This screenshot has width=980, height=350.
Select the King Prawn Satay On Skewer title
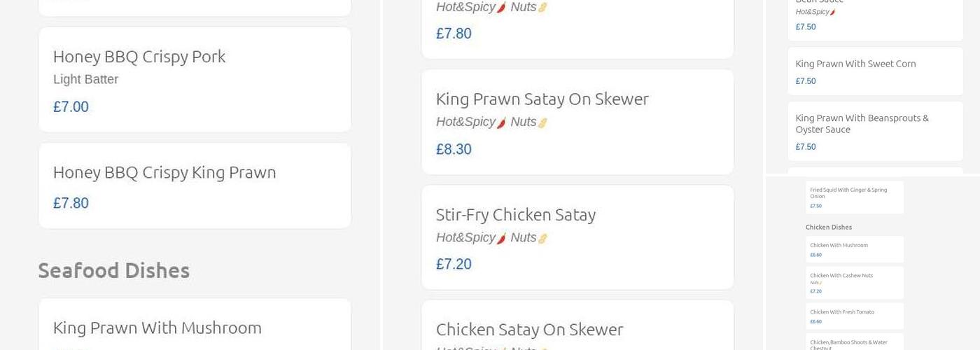(542, 99)
